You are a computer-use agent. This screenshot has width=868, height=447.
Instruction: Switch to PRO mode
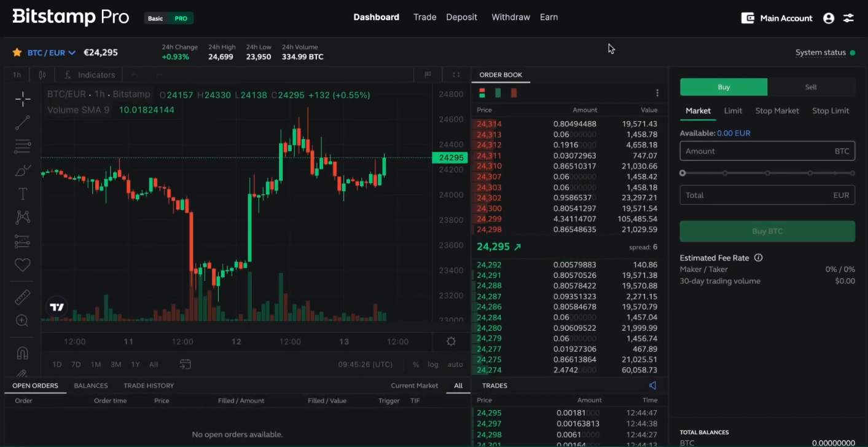[181, 18]
